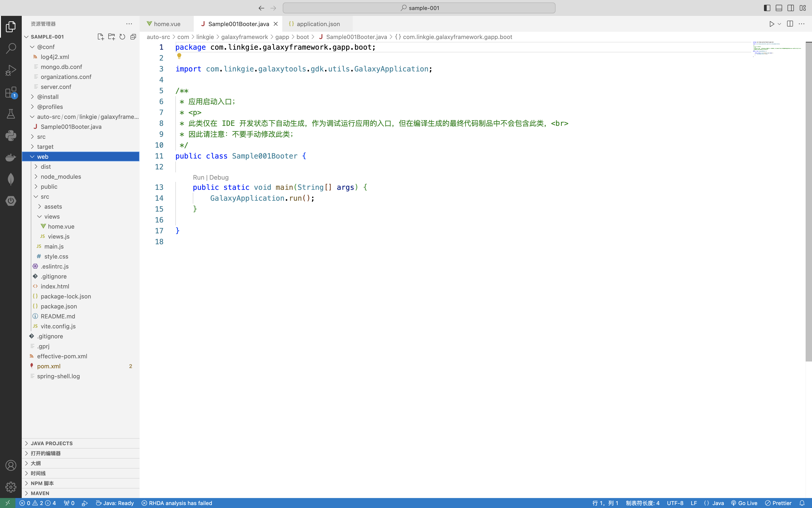The image size is (812, 508).
Task: Open the Python view icon
Action: click(x=11, y=136)
